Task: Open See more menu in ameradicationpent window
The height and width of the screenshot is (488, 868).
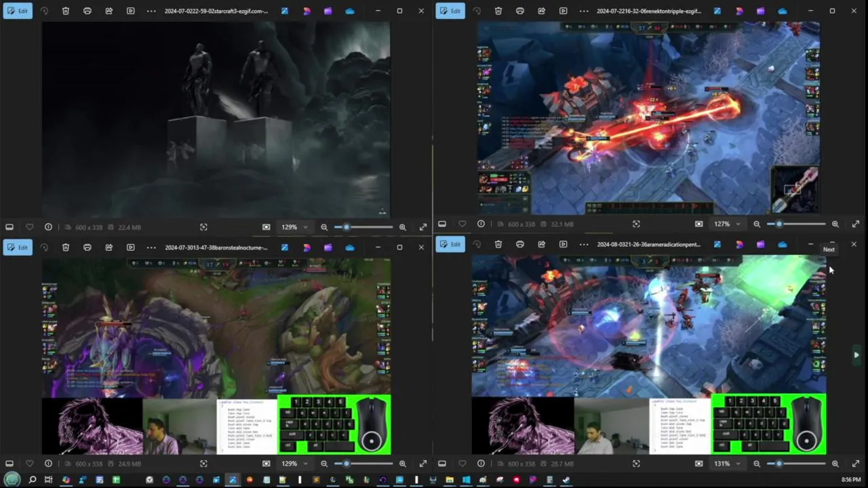Action: click(584, 244)
